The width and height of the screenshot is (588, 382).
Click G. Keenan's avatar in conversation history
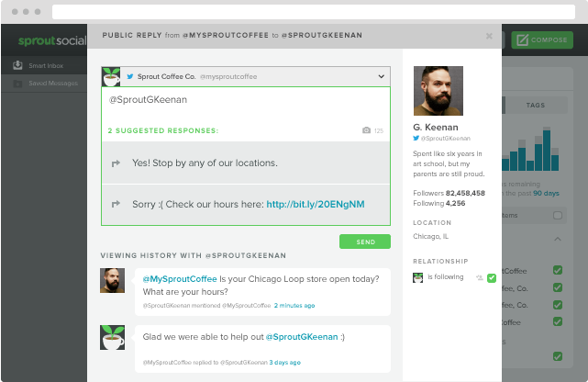(112, 280)
